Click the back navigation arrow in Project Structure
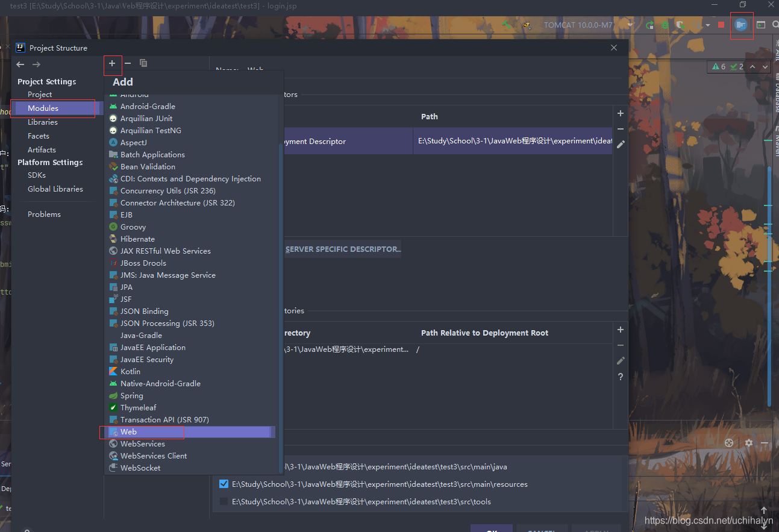Viewport: 779px width, 532px height. (20, 64)
